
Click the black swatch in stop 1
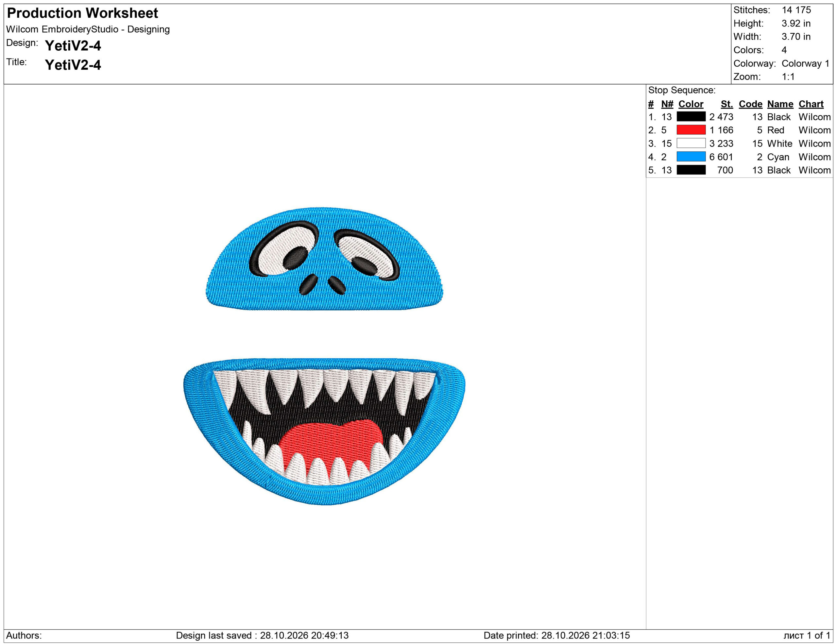click(x=691, y=116)
